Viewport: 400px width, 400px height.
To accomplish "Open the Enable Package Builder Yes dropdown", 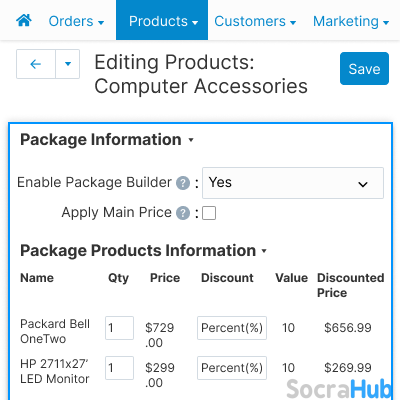I will [293, 183].
